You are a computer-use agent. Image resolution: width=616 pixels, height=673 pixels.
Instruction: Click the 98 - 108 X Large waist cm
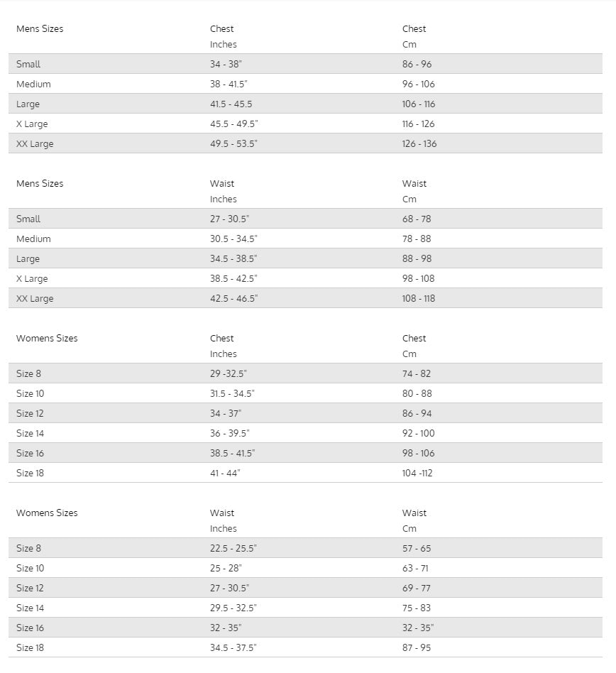418,278
